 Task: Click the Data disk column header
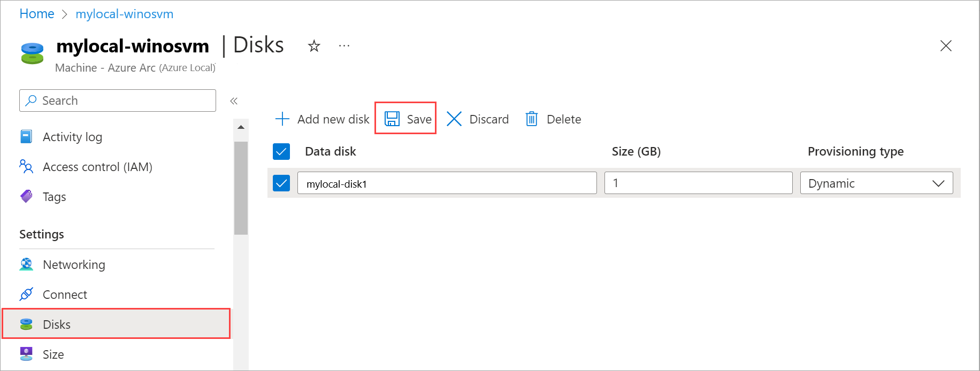coord(331,151)
